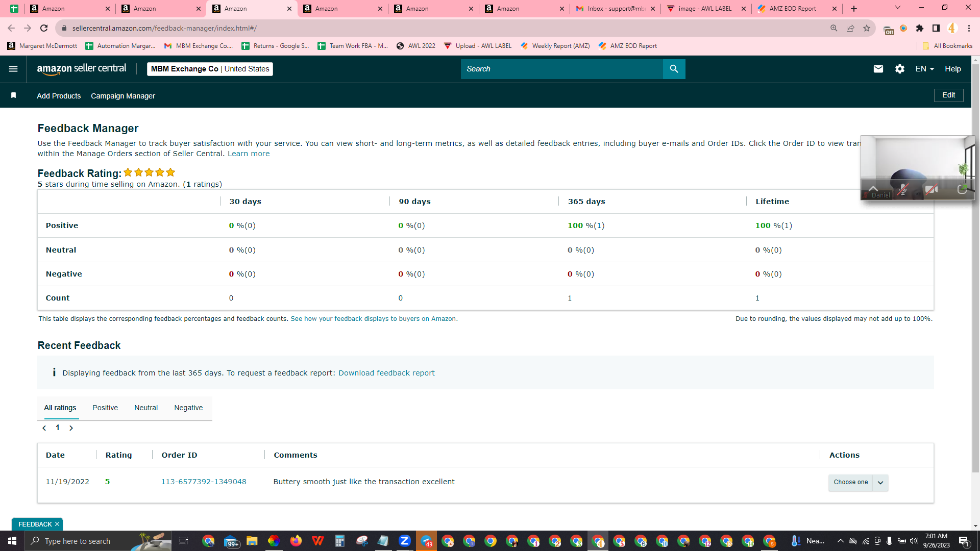Open Margaret McDermott bookmark
The height and width of the screenshot is (551, 980).
click(x=42, y=46)
